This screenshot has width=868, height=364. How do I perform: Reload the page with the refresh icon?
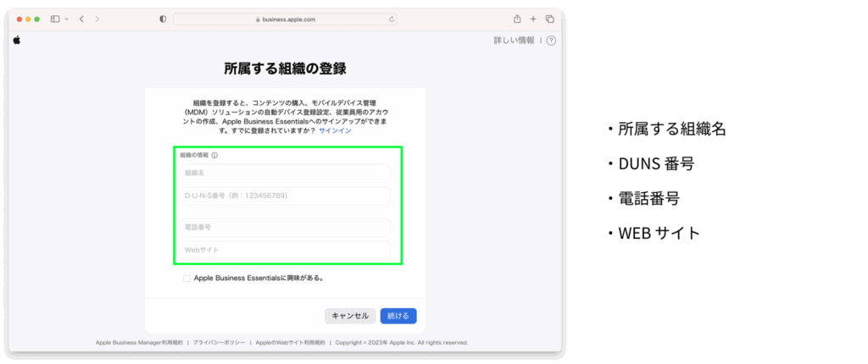[392, 19]
